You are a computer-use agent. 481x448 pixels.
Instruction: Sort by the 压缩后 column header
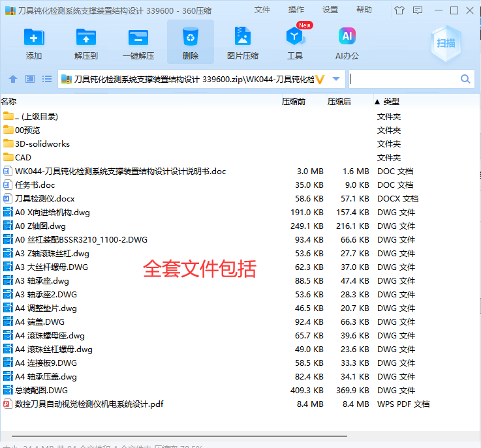click(x=339, y=102)
